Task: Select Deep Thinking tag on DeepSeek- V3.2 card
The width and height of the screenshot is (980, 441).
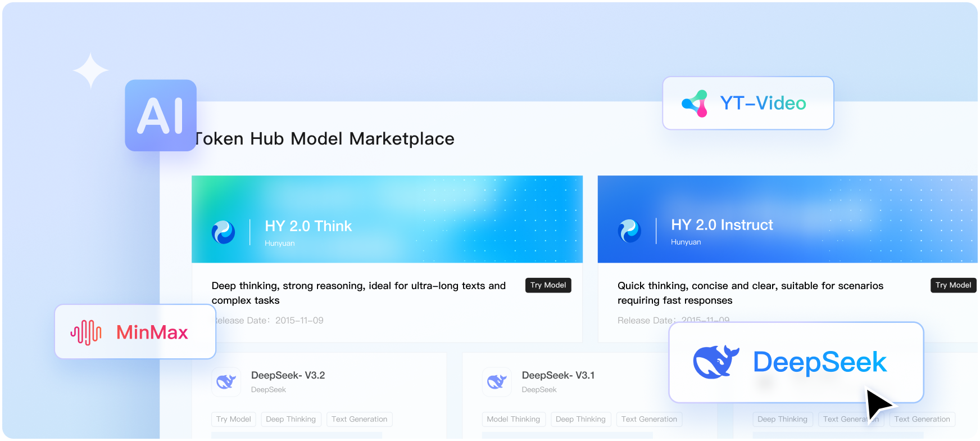Action: 291,419
